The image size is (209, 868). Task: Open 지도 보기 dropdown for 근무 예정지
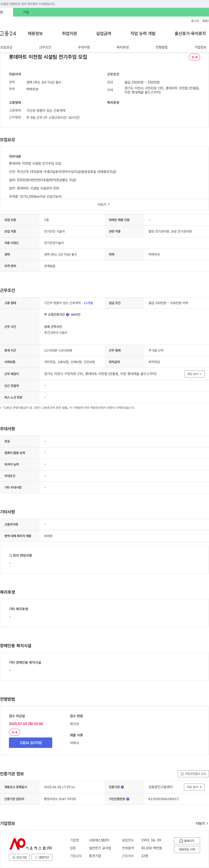pos(194,374)
